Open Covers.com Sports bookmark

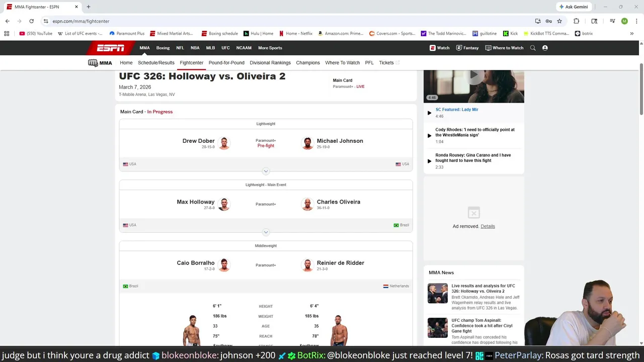(x=392, y=34)
